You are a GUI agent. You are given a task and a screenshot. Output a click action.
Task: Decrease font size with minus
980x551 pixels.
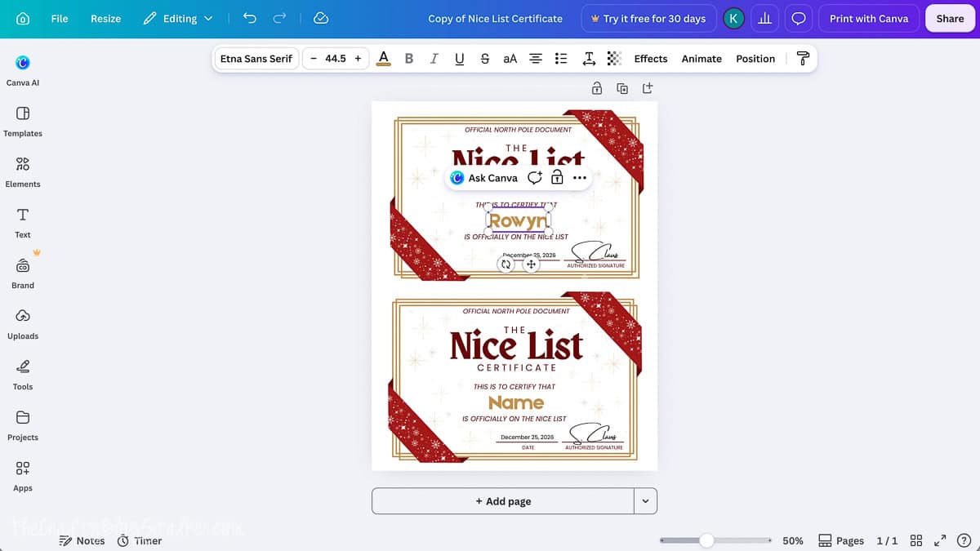pos(314,59)
